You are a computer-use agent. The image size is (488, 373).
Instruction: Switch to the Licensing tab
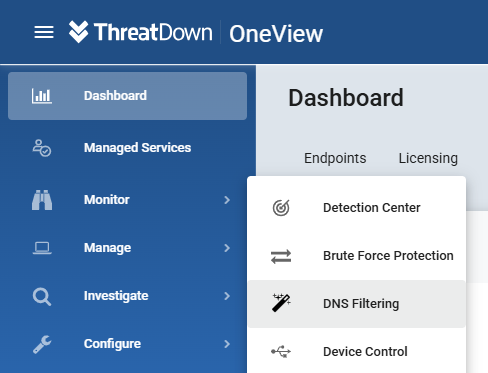click(428, 158)
